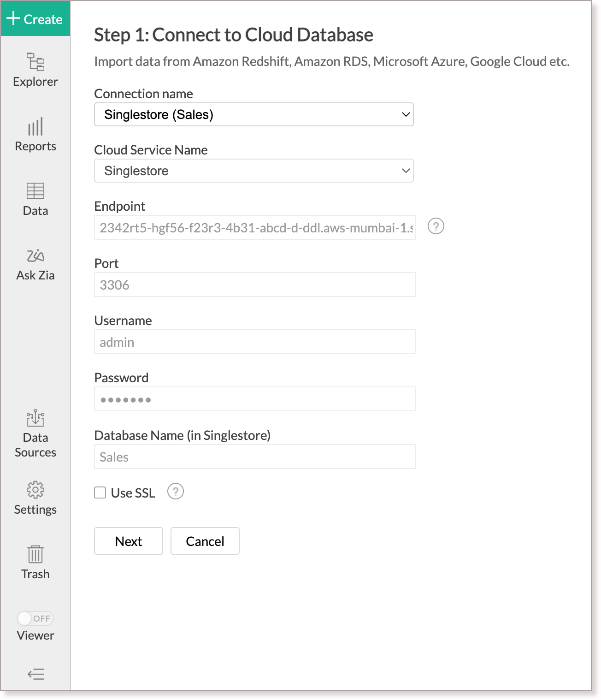601x700 pixels.
Task: Click the Cloud Service Name label
Action: click(151, 150)
